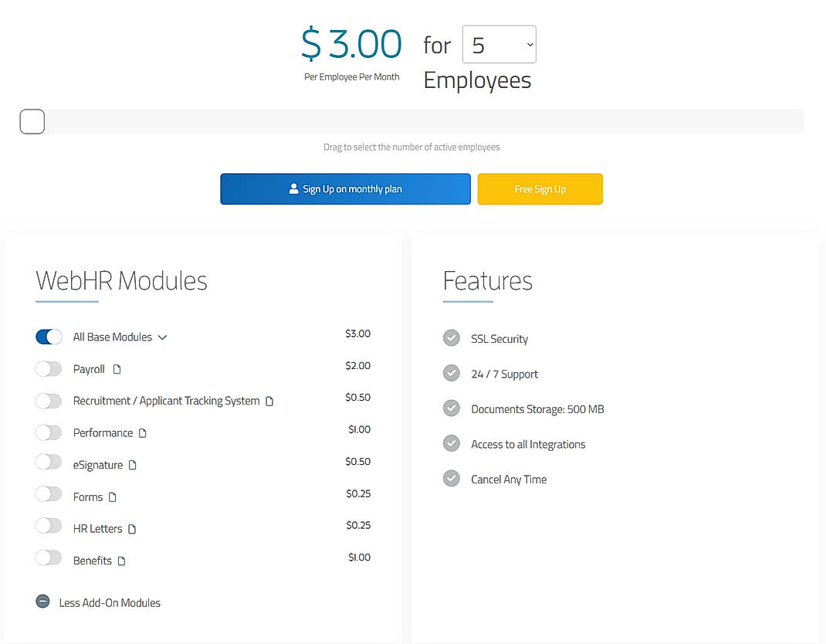The width and height of the screenshot is (826, 644).
Task: Click the Recruitment / Applicant Tracking System label
Action: [167, 401]
